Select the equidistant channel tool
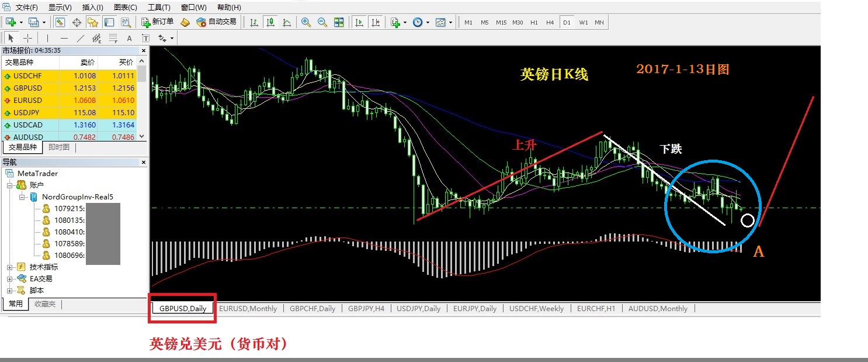The height and width of the screenshot is (362, 868). click(x=96, y=38)
